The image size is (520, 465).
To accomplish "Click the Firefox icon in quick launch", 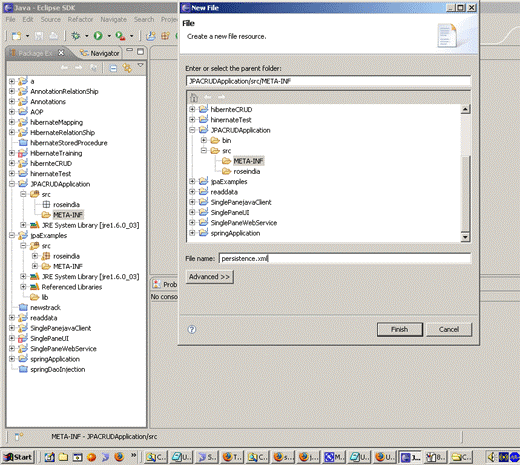I will coord(119,456).
